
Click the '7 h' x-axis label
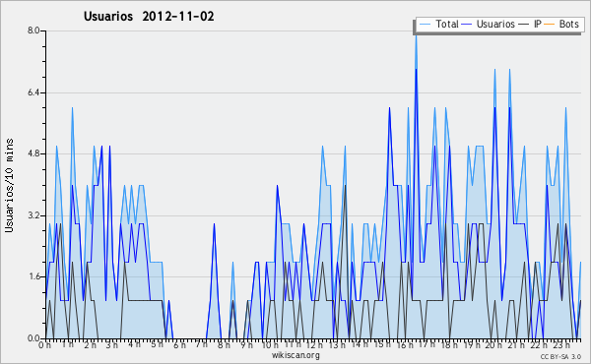(x=201, y=344)
